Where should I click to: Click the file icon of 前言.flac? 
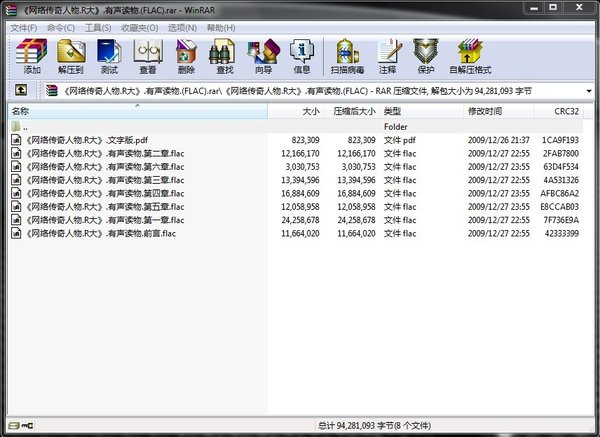click(x=16, y=233)
